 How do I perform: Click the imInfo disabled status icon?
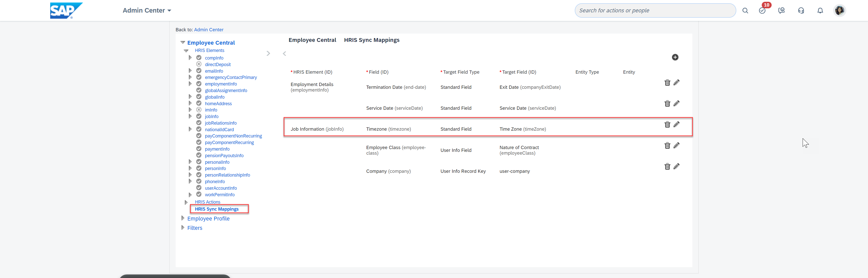click(199, 109)
